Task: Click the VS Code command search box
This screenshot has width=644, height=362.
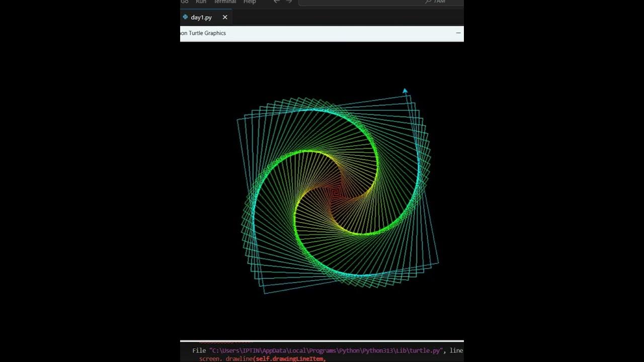Action: [x=380, y=2]
